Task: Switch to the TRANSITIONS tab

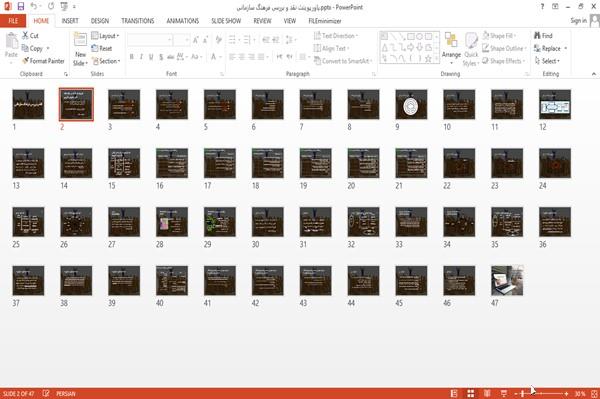Action: (x=138, y=21)
